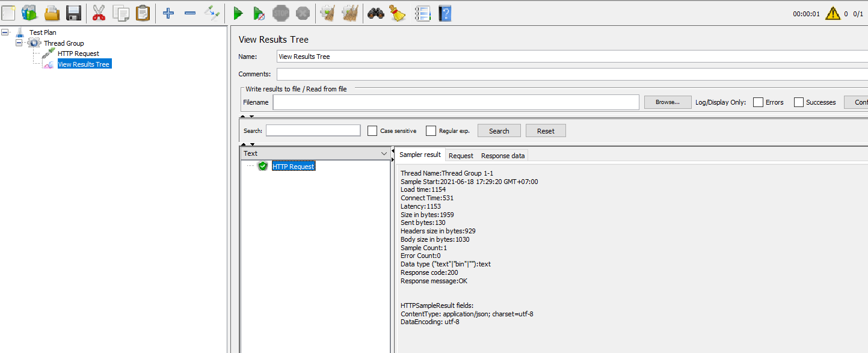The height and width of the screenshot is (353, 868).
Task: Start the test with green play icon
Action: pyautogui.click(x=238, y=13)
